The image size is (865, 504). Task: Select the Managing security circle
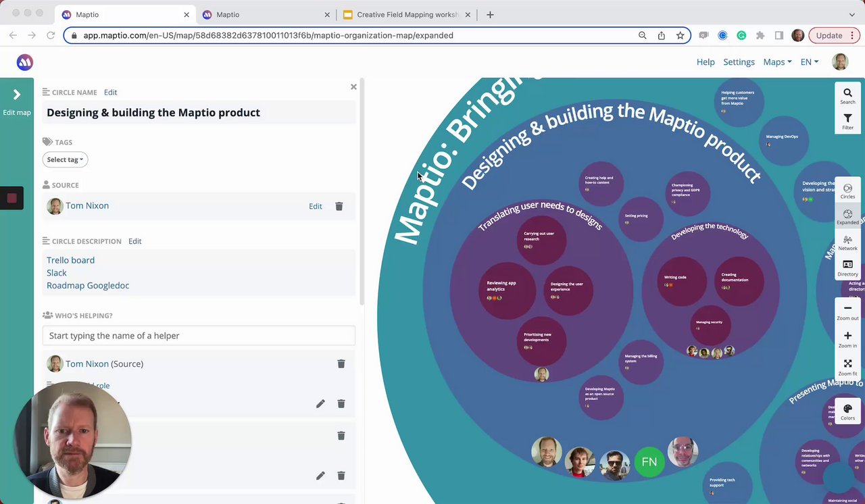710,325
